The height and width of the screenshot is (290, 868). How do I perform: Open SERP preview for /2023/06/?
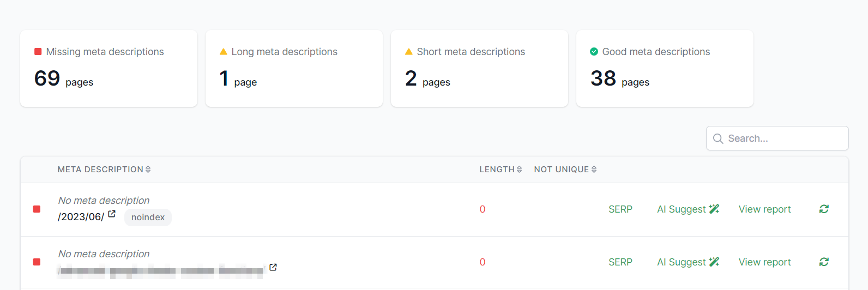coord(620,209)
